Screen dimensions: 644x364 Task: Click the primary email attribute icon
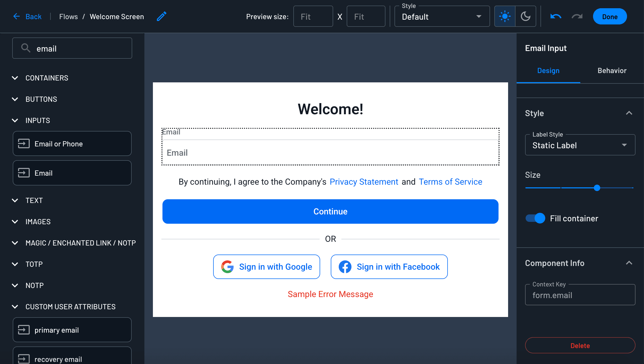click(24, 330)
